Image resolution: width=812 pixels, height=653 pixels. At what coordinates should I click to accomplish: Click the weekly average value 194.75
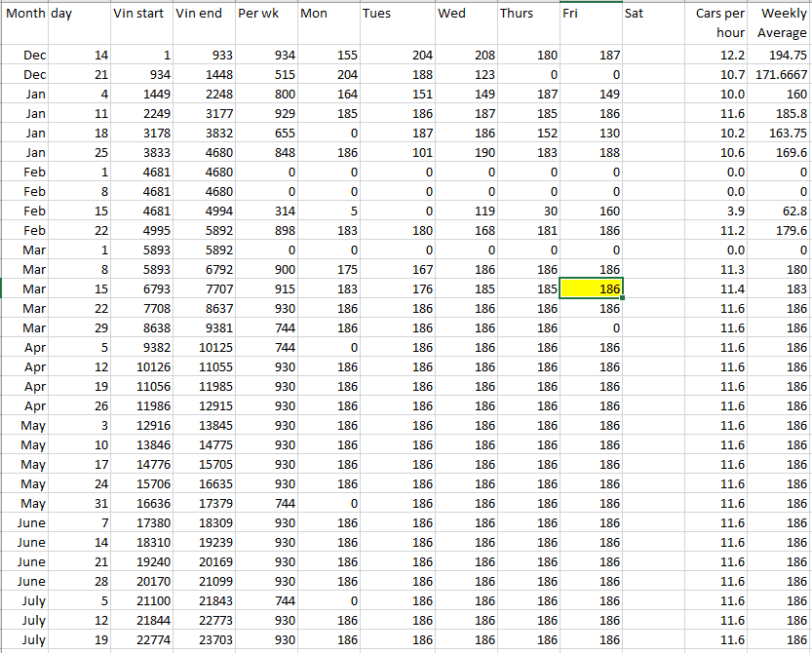pyautogui.click(x=782, y=56)
